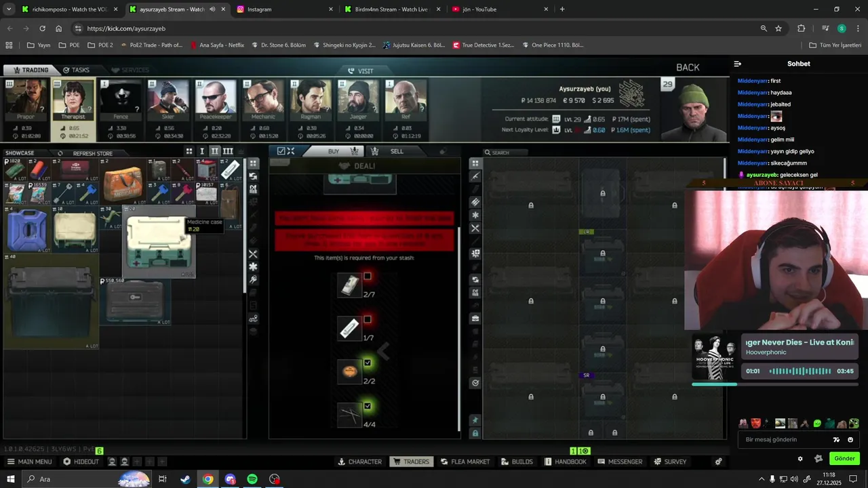The width and height of the screenshot is (868, 488).
Task: Open the HANDBOOK
Action: (x=565, y=462)
